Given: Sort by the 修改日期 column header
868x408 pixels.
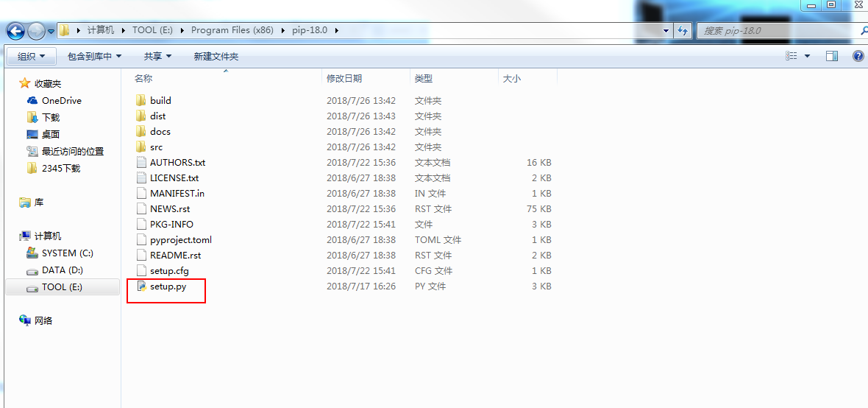Looking at the screenshot, I should 344,79.
